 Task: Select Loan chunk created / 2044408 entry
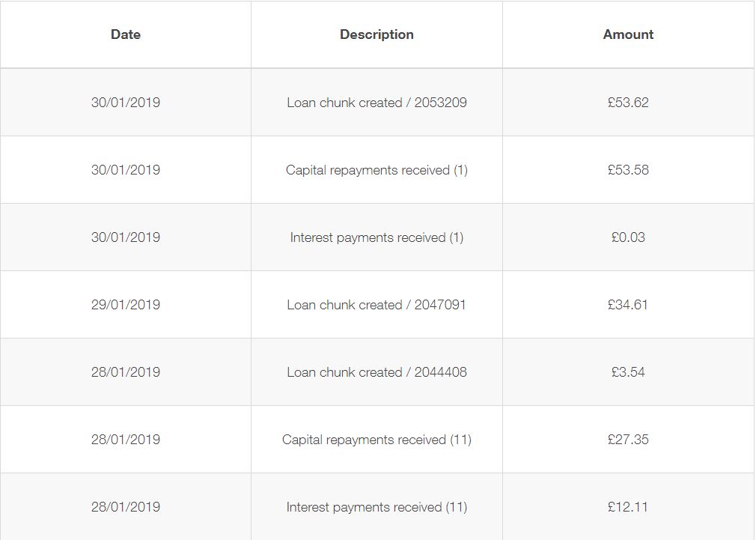pyautogui.click(x=377, y=372)
